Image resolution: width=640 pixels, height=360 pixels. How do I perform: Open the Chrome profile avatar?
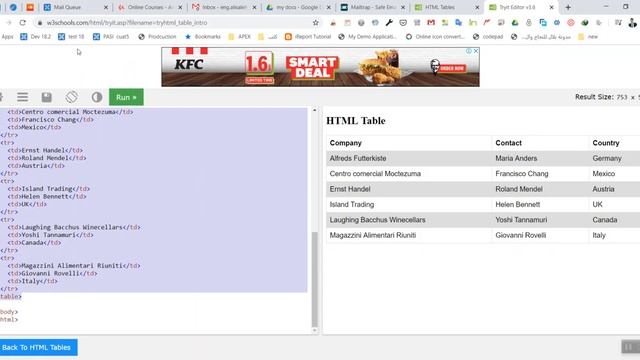click(x=633, y=23)
